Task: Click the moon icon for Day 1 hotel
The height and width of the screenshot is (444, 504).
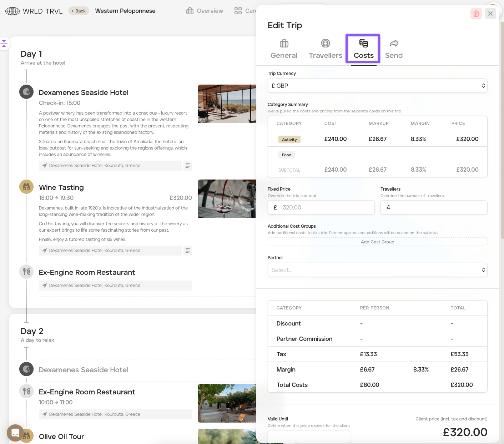Action: (x=26, y=92)
